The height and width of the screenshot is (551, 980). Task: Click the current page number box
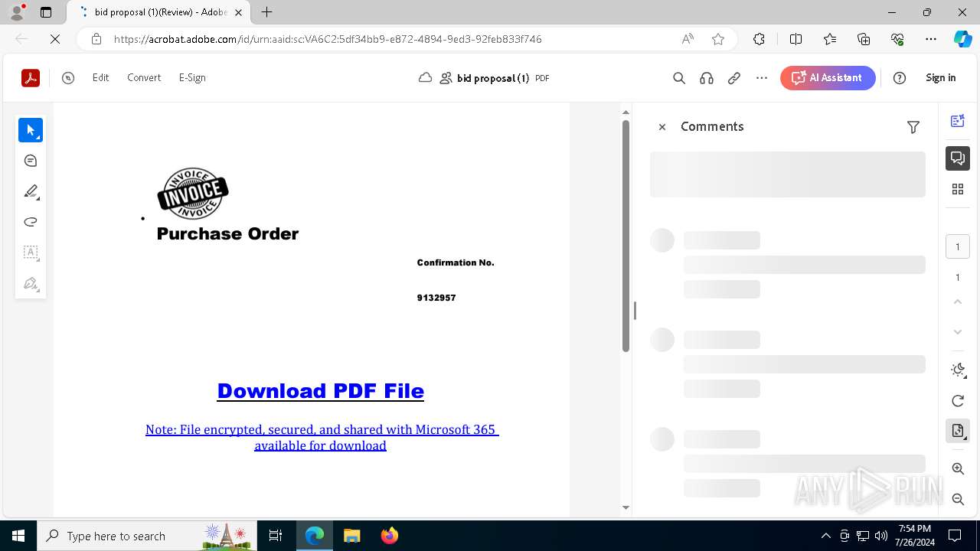(958, 246)
